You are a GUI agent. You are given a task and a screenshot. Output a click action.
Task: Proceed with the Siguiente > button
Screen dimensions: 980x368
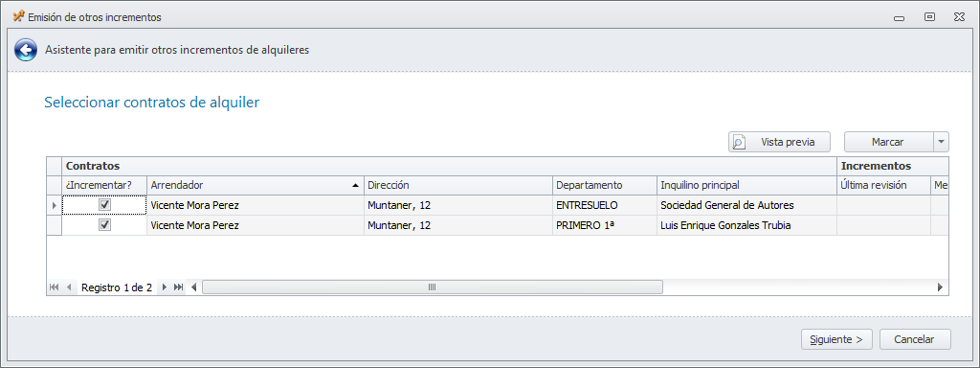(836, 339)
